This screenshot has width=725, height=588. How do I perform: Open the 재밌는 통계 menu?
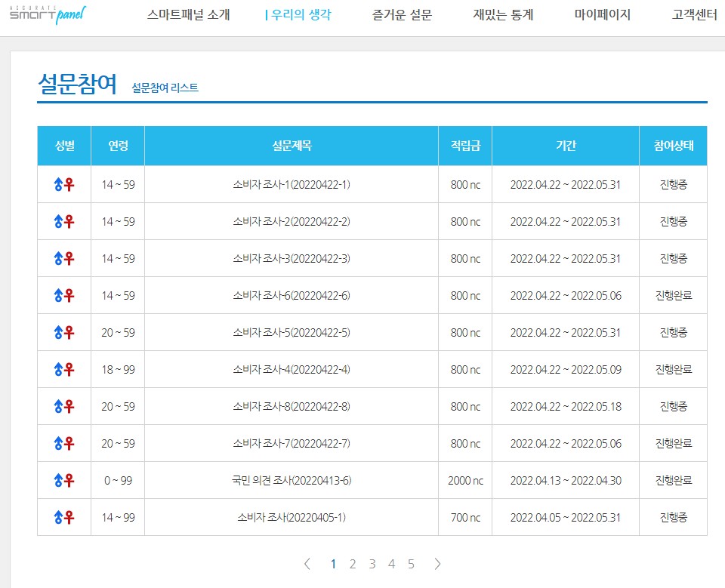(503, 15)
